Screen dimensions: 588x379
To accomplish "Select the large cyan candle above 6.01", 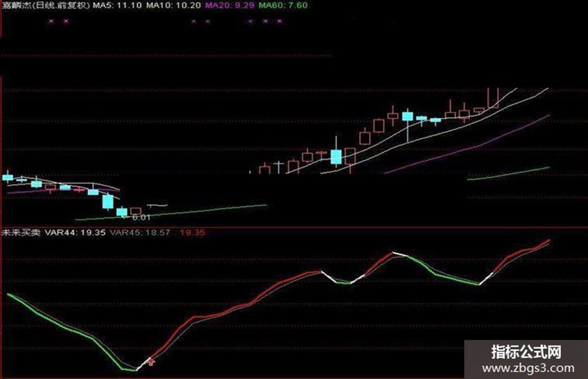I will coord(108,202).
